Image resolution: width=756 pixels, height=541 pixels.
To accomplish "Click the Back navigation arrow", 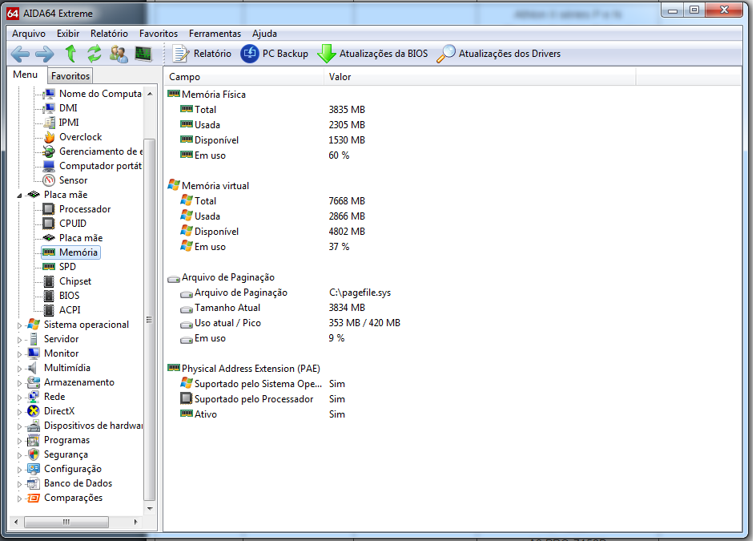I will coord(20,54).
